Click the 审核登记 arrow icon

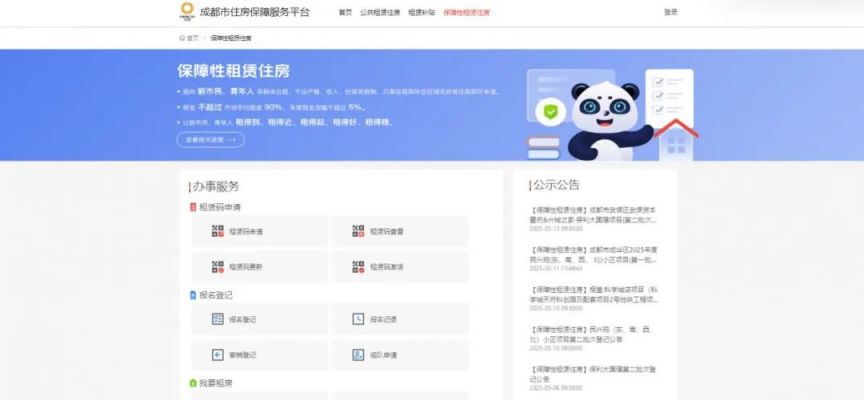(218, 355)
